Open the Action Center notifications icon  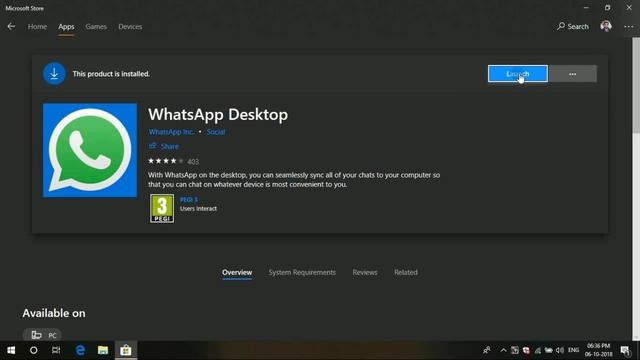pos(625,350)
